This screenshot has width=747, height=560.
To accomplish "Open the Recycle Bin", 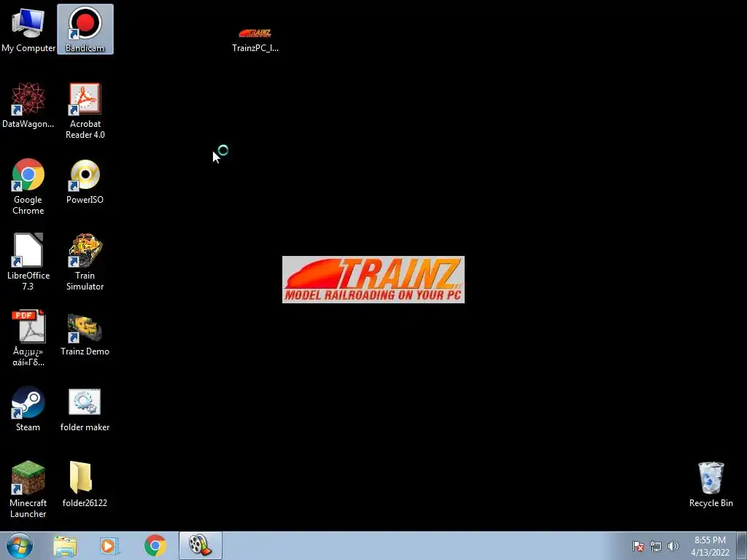I will [x=711, y=484].
